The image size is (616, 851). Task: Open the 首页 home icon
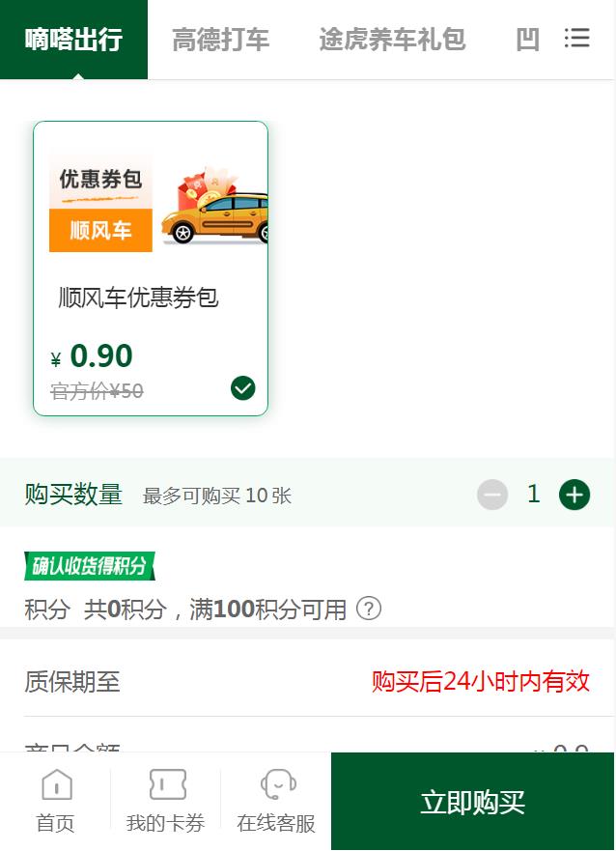click(56, 786)
